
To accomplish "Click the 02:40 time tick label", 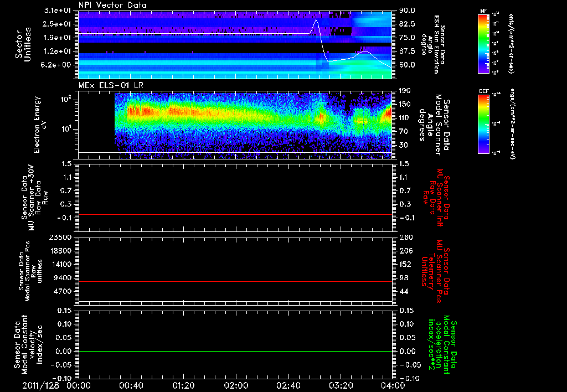I will pos(288,385).
